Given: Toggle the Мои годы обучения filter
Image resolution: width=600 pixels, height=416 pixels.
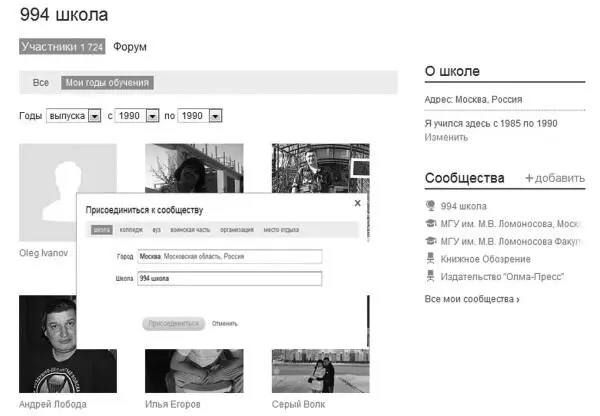Looking at the screenshot, I should [x=108, y=83].
